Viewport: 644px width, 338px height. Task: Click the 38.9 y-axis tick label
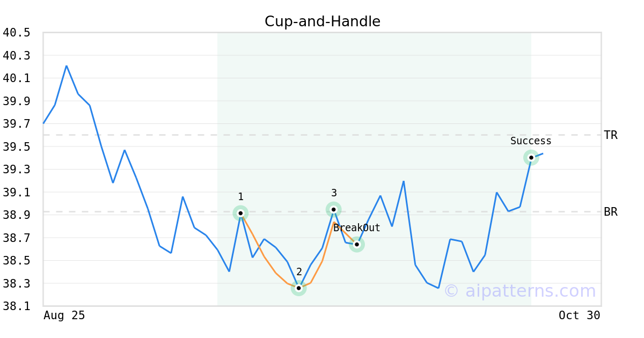click(x=16, y=215)
